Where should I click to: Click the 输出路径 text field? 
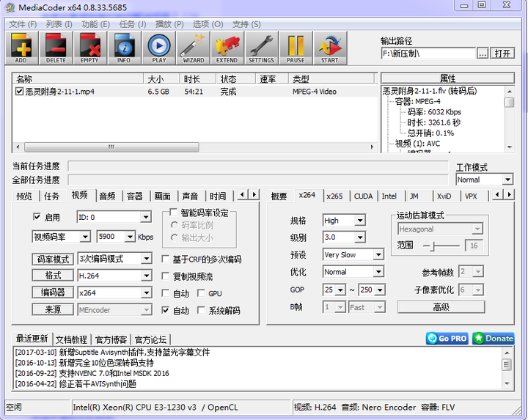(428, 54)
